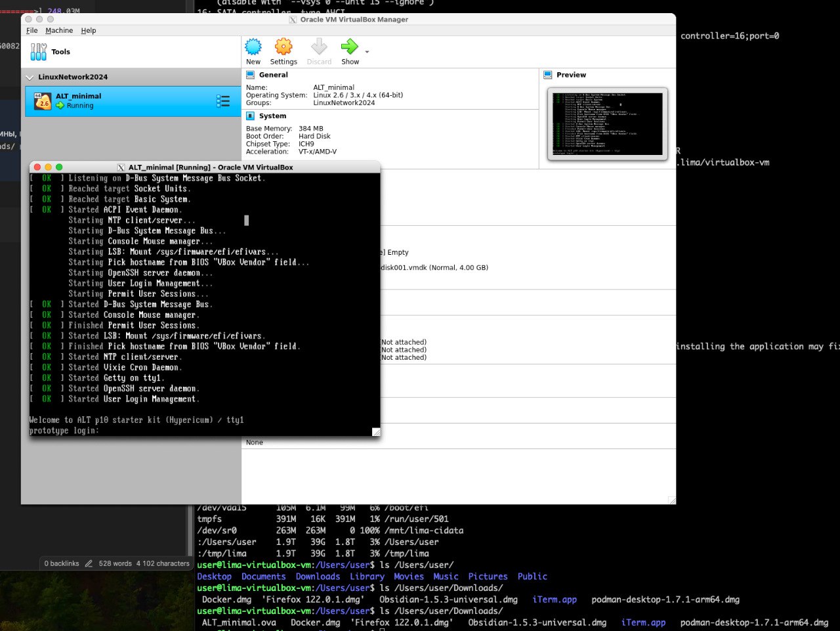The width and height of the screenshot is (840, 631).
Task: Click the General section monitor icon
Action: click(250, 75)
